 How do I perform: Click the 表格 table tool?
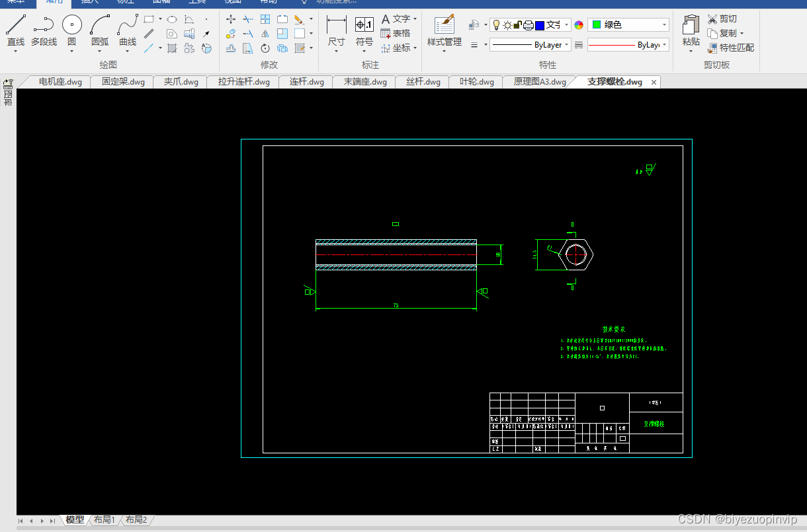[x=396, y=33]
